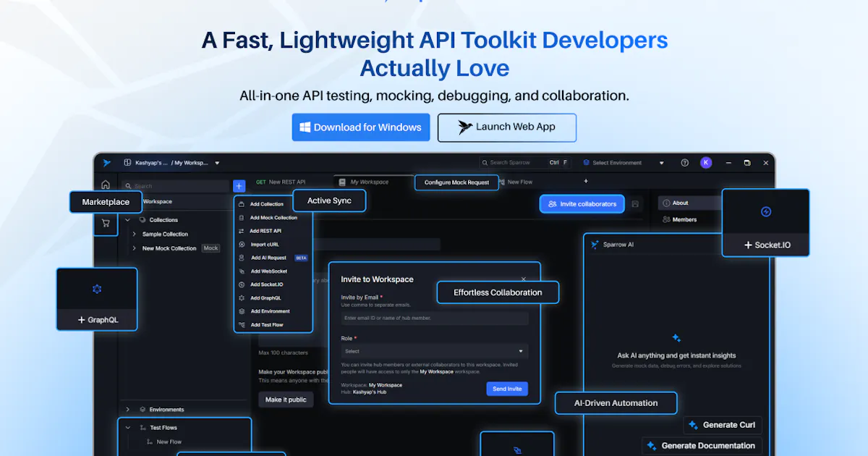Click the Invite by Email input field
This screenshot has width=868, height=456.
tap(435, 318)
